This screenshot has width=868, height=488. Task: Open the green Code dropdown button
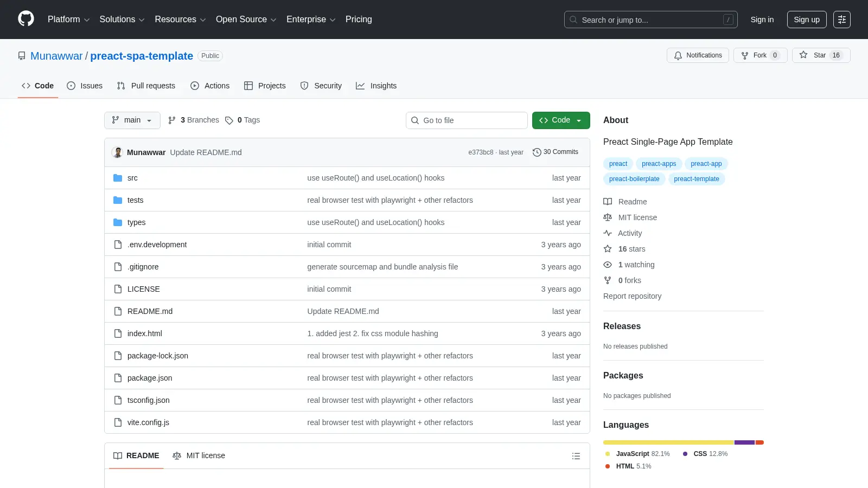pyautogui.click(x=561, y=120)
